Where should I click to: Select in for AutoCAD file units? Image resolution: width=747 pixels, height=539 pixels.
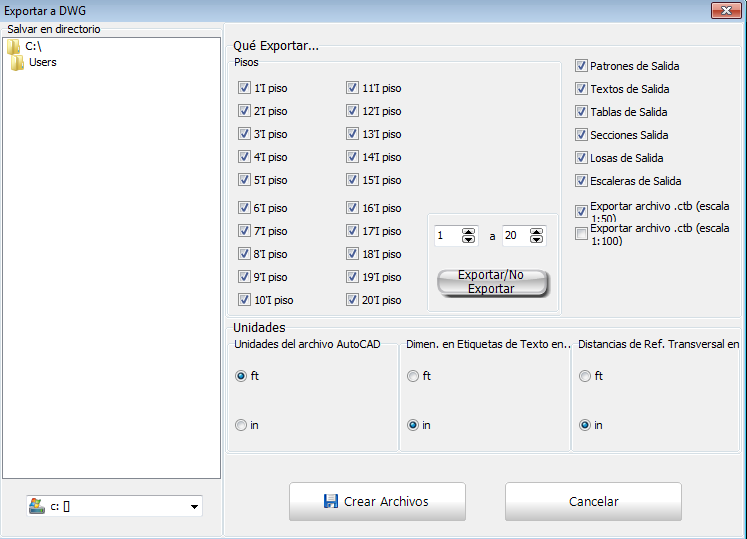(241, 425)
